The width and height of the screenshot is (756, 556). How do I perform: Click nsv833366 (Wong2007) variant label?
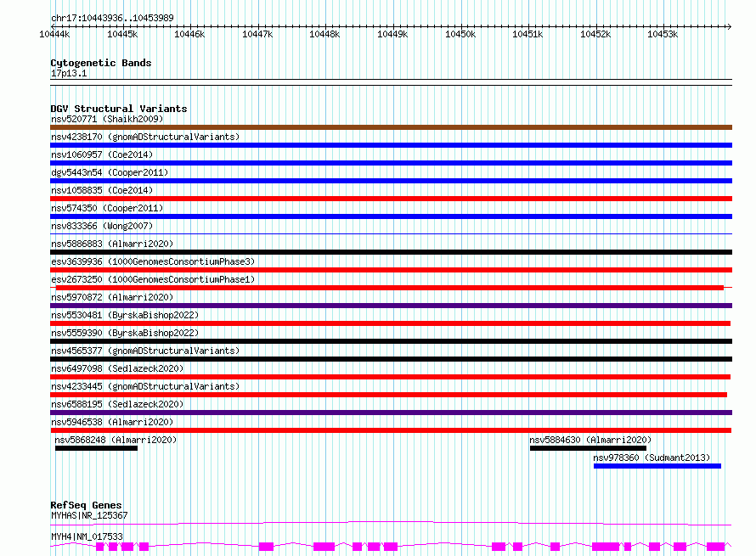pyautogui.click(x=102, y=226)
